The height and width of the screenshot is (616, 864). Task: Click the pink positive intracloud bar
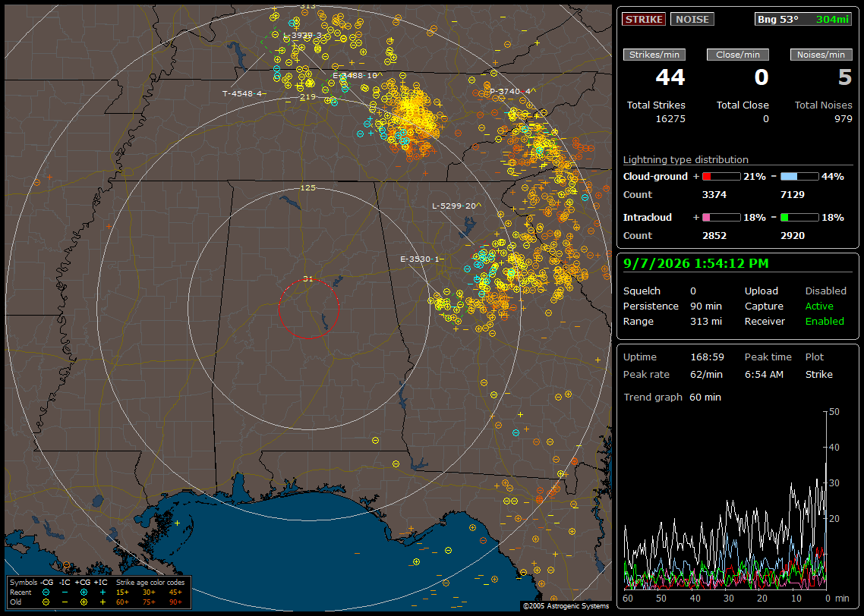pos(721,218)
